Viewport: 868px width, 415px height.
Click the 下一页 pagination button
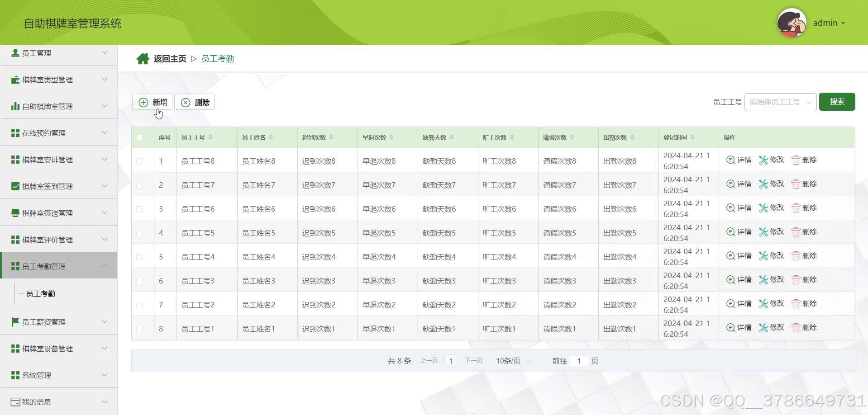(x=474, y=361)
